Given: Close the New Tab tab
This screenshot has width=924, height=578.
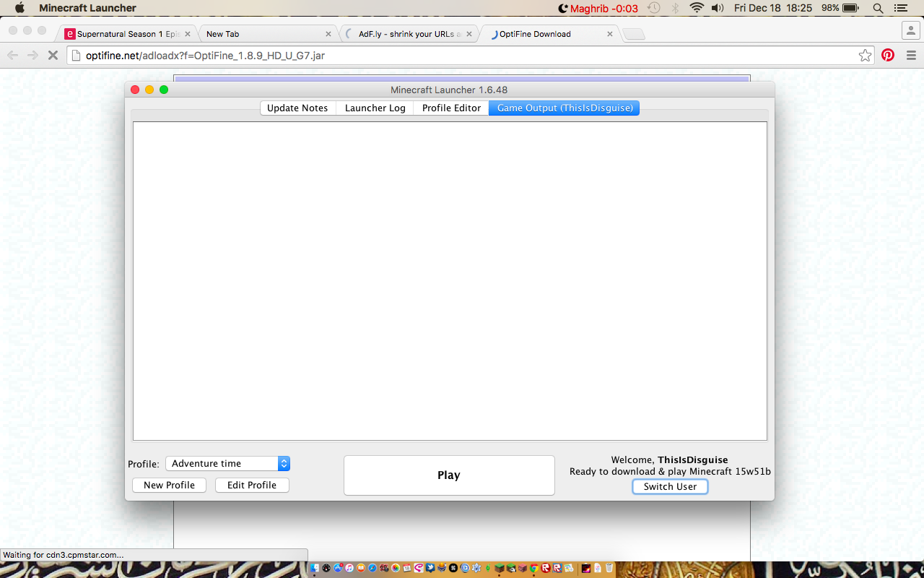Looking at the screenshot, I should click(x=328, y=34).
